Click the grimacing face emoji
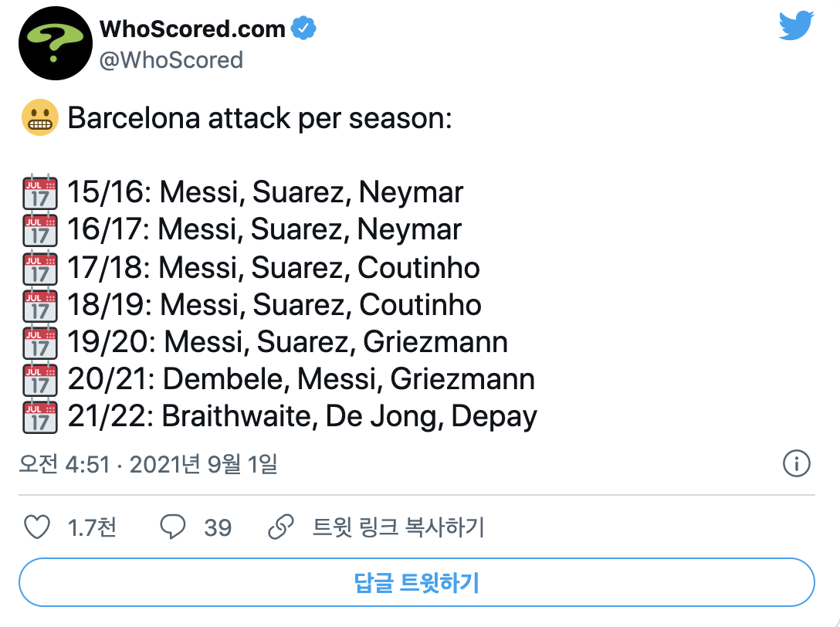The image size is (840, 627). [40, 120]
